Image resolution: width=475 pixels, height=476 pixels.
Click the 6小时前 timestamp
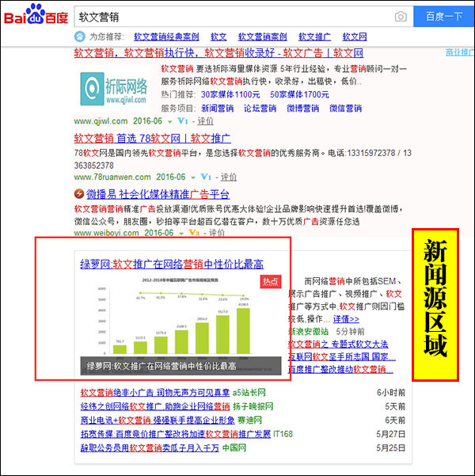pos(391,393)
